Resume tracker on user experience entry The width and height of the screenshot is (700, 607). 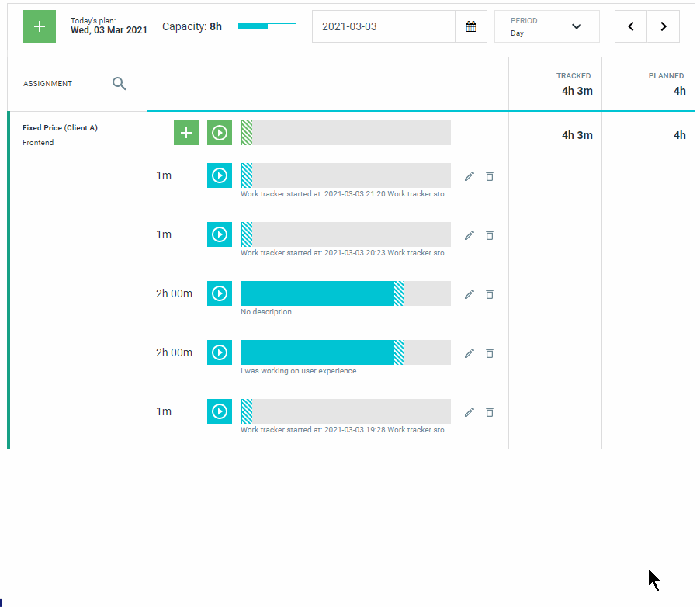click(x=219, y=352)
